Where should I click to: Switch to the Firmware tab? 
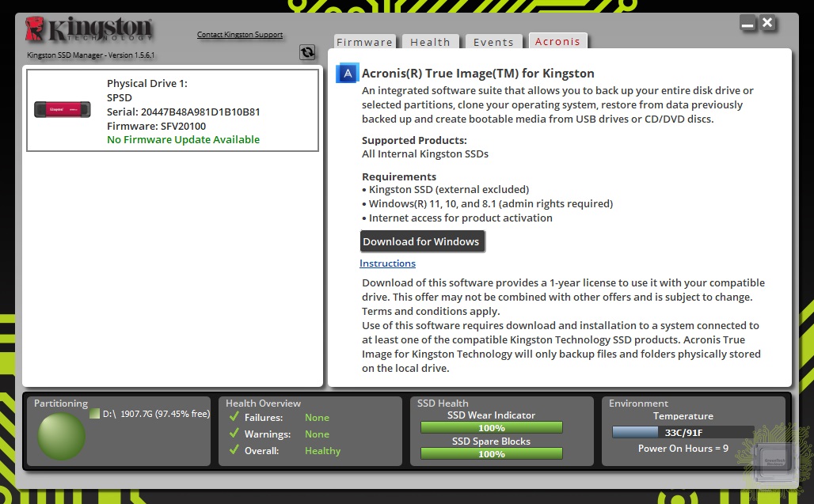tap(364, 42)
